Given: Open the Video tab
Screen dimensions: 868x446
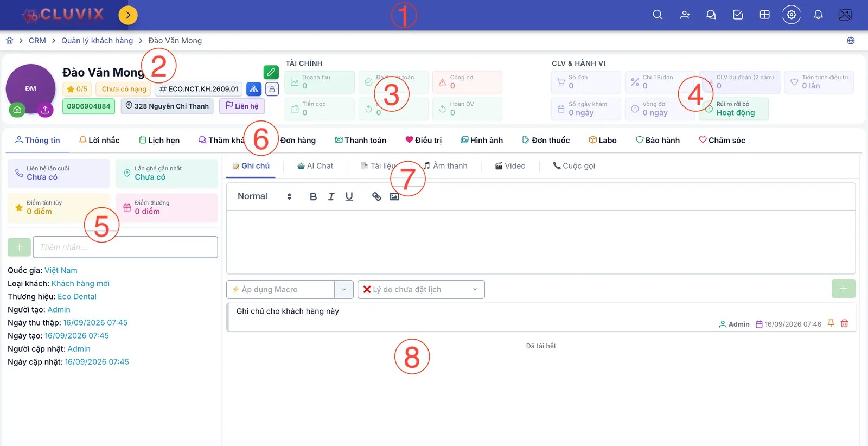Looking at the screenshot, I should pyautogui.click(x=510, y=166).
